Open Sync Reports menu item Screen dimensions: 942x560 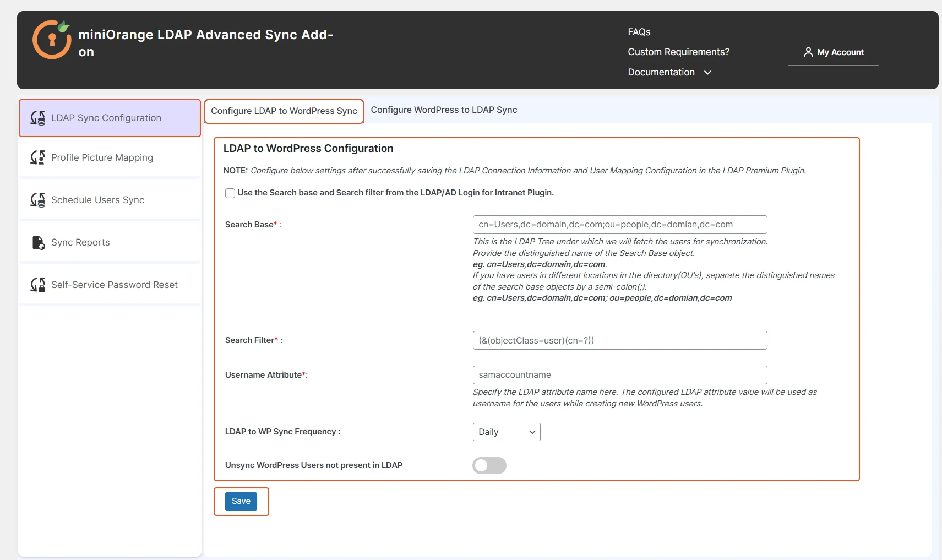pyautogui.click(x=110, y=242)
